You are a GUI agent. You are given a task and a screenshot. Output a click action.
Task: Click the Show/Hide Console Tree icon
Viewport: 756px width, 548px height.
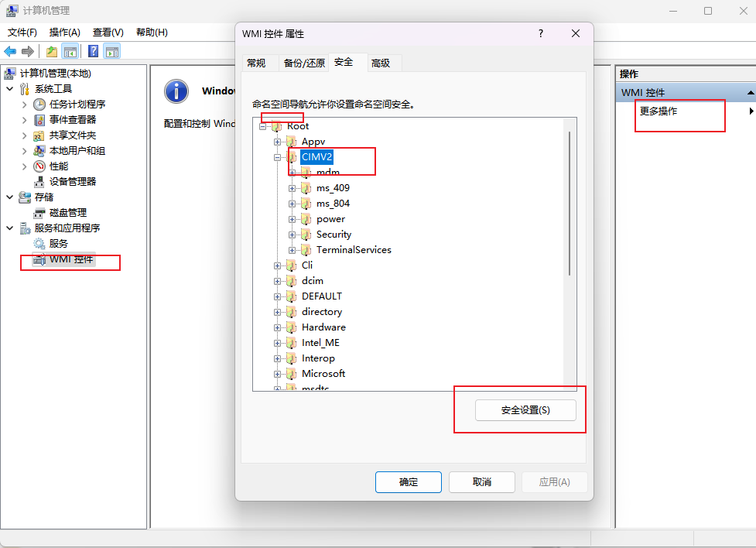coord(70,51)
